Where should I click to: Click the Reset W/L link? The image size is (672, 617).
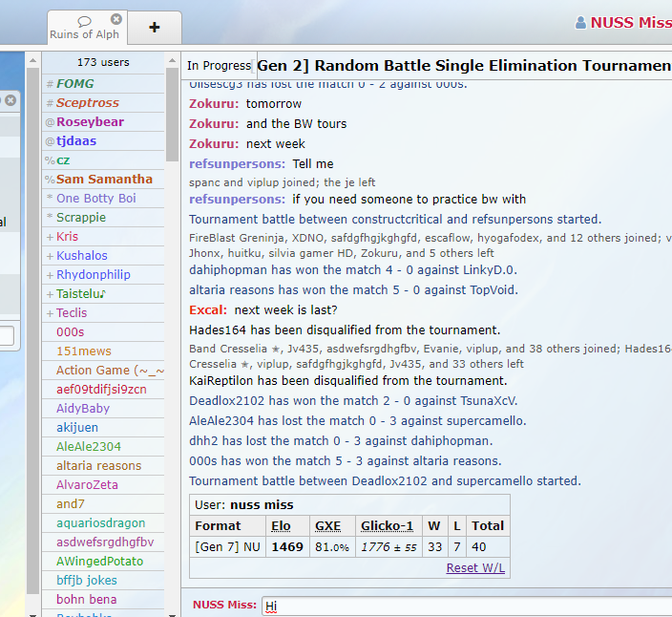point(475,568)
